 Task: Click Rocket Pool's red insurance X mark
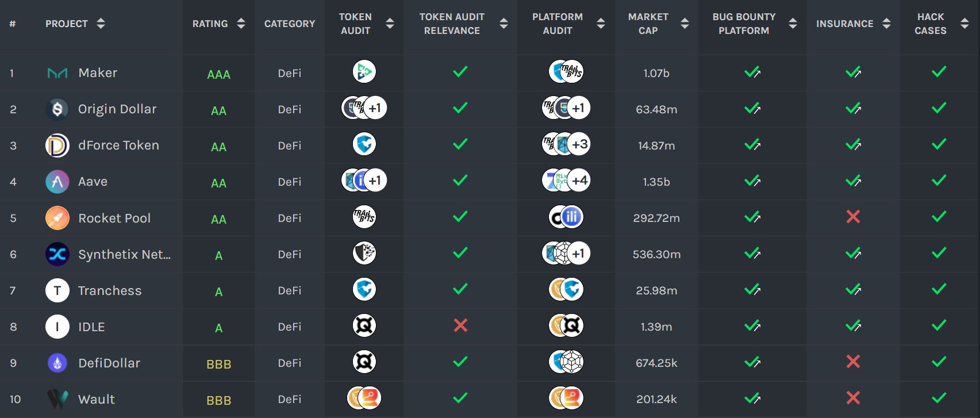(x=853, y=217)
